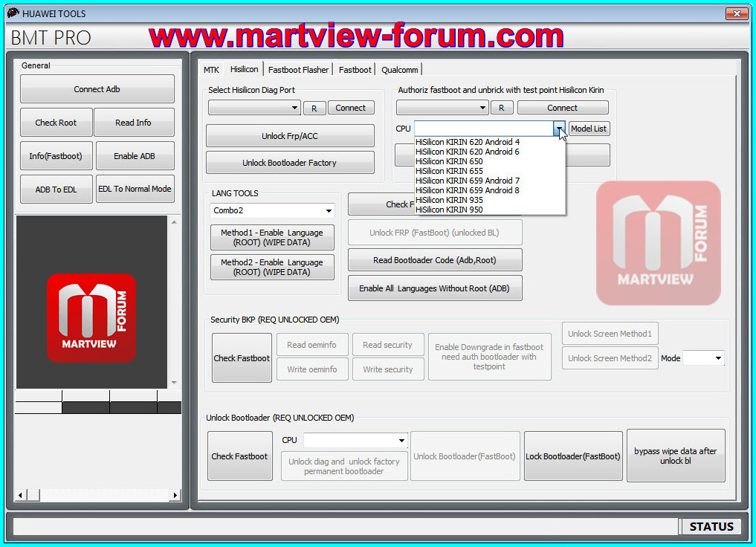This screenshot has height=547, width=756.
Task: Click Unlock FRP (FastBoot) (unlocked BL)
Action: pos(434,233)
